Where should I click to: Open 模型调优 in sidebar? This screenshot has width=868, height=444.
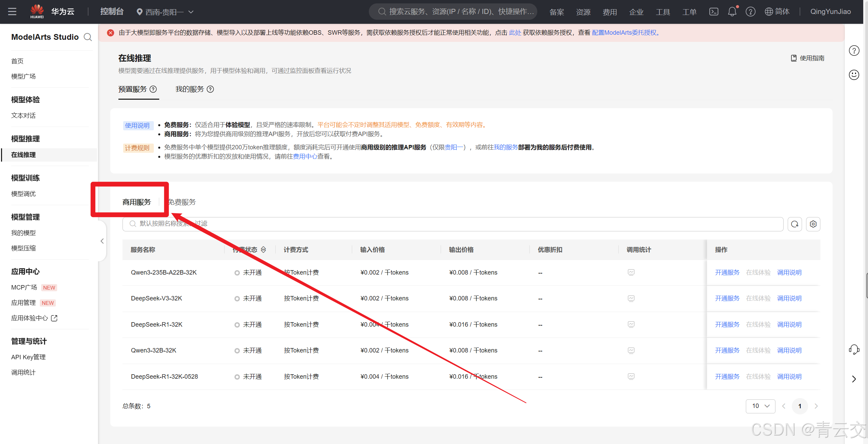[x=23, y=194]
